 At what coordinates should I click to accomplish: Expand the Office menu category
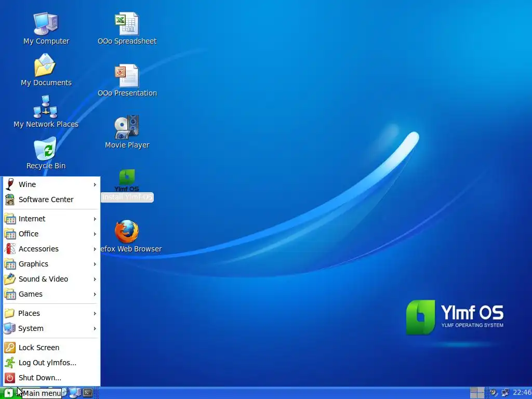point(51,234)
